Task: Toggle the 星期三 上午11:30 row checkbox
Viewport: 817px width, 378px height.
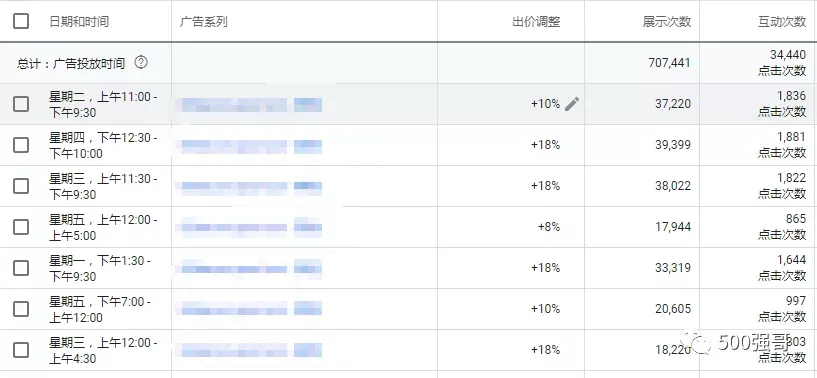Action: 21,186
